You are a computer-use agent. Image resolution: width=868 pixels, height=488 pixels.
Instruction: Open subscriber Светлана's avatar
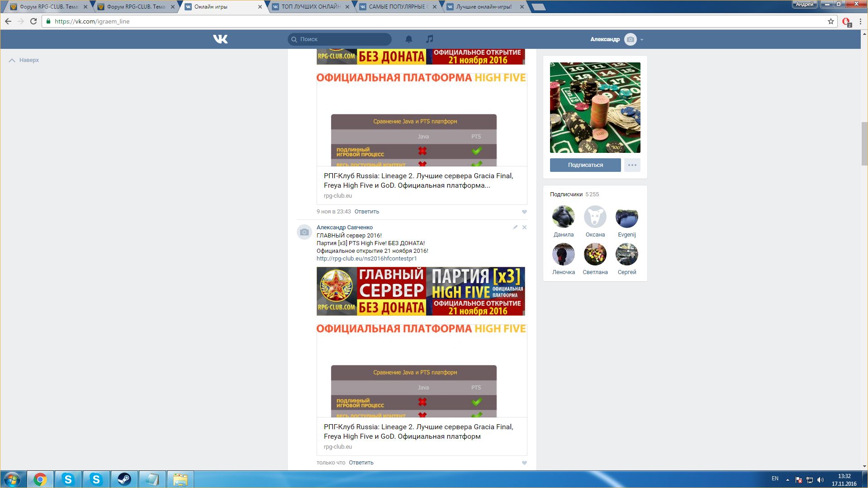click(x=595, y=255)
